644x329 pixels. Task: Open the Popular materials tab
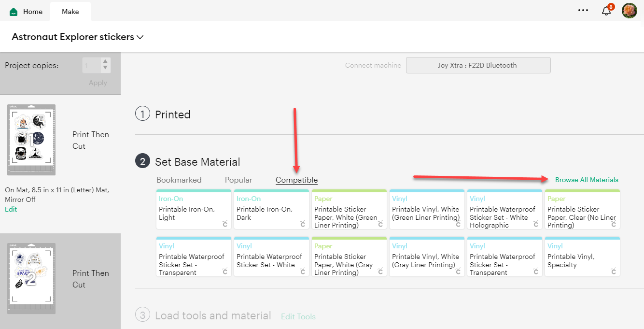[238, 180]
